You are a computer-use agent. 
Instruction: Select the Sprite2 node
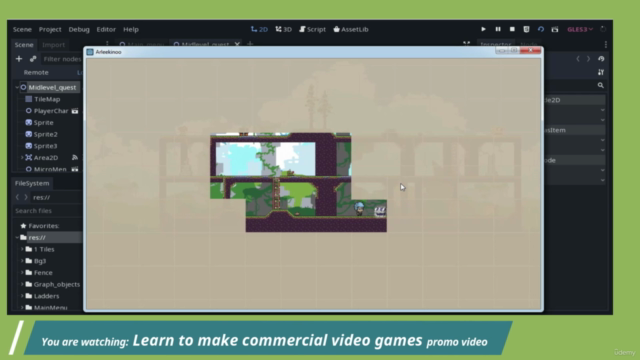(x=45, y=134)
